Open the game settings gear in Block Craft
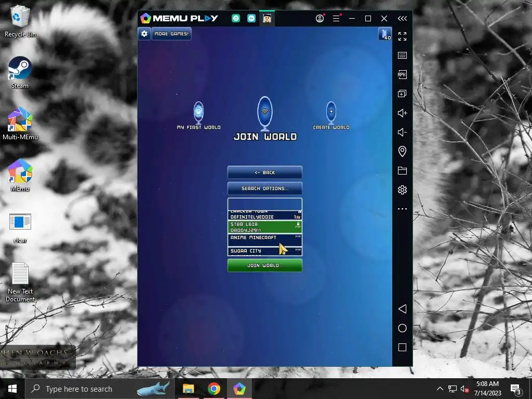The height and width of the screenshot is (399, 532). (x=144, y=34)
